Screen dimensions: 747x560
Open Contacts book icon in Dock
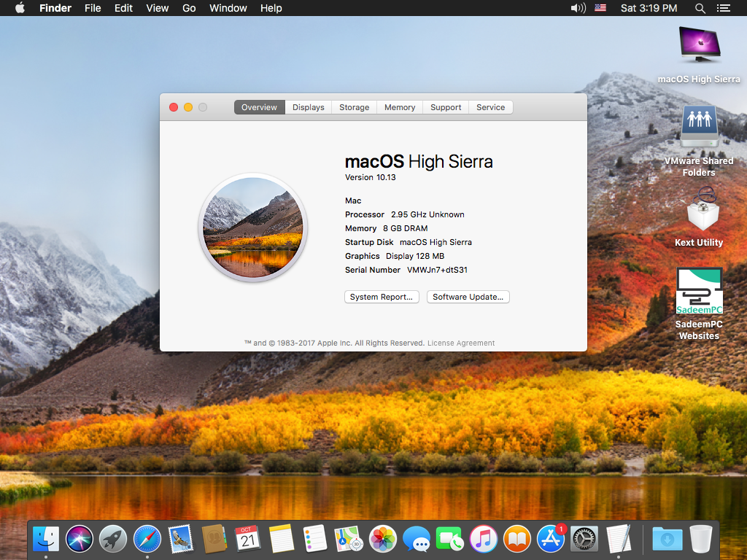[214, 539]
